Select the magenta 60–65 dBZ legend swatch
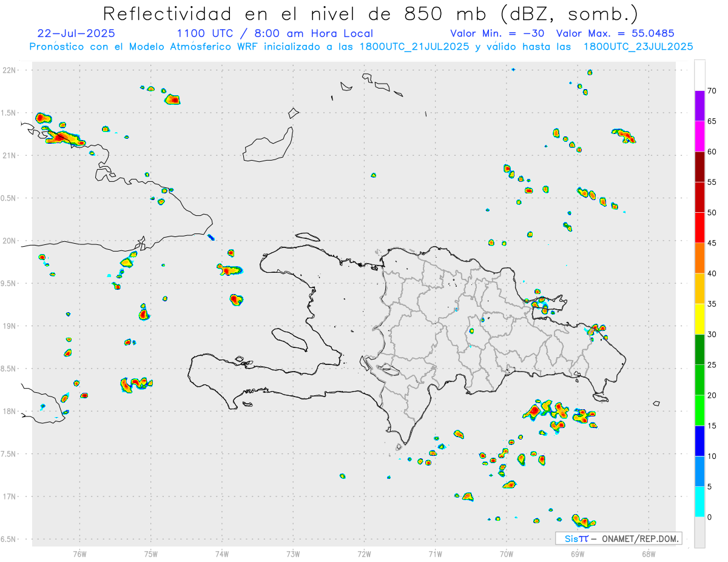This screenshot has width=728, height=562. (x=699, y=136)
